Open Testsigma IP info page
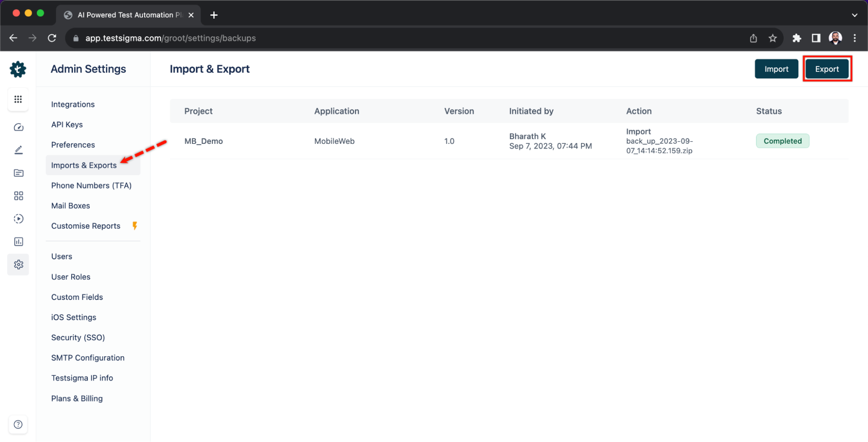Screen dimensions: 868x442 click(x=82, y=378)
